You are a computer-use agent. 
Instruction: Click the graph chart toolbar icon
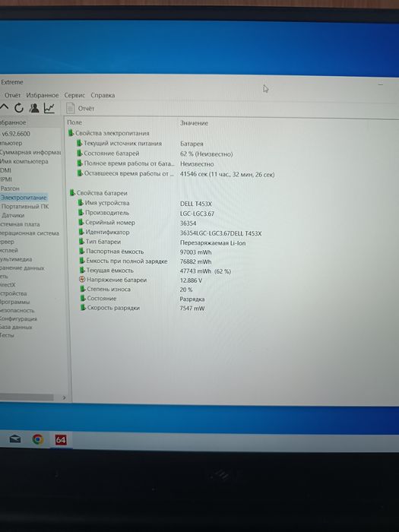click(49, 108)
